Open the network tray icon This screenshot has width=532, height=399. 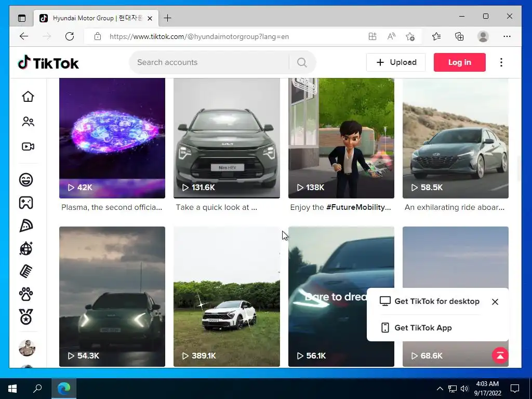(x=453, y=389)
